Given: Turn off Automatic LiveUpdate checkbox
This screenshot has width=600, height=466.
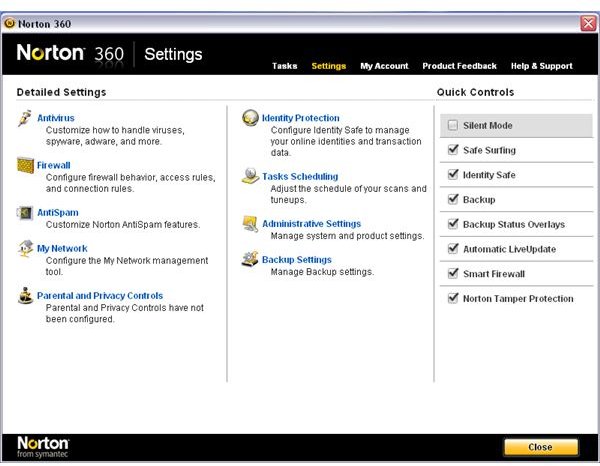Looking at the screenshot, I should [x=453, y=249].
